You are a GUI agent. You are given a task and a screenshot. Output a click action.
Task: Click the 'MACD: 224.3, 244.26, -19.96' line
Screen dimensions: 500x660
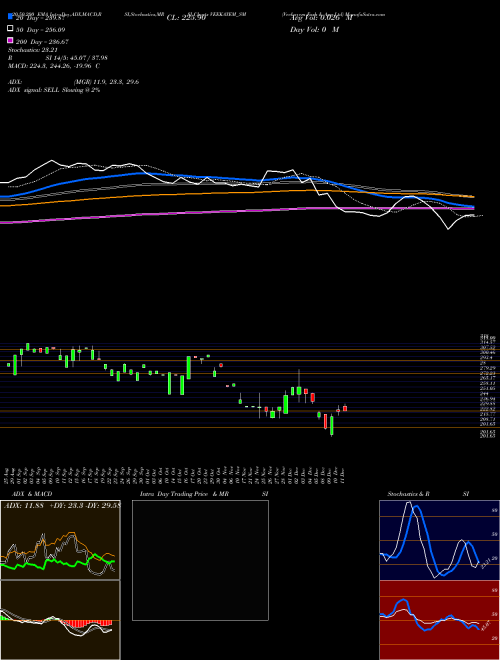[x=54, y=66]
